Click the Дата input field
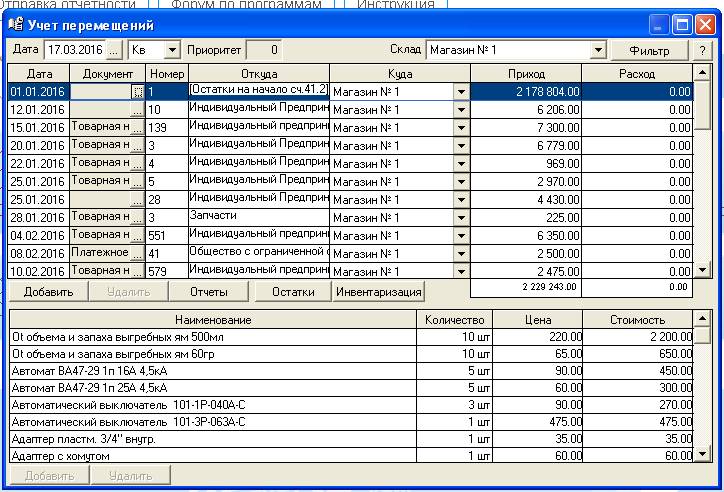Viewport: 724px width, 492px height. (74, 49)
